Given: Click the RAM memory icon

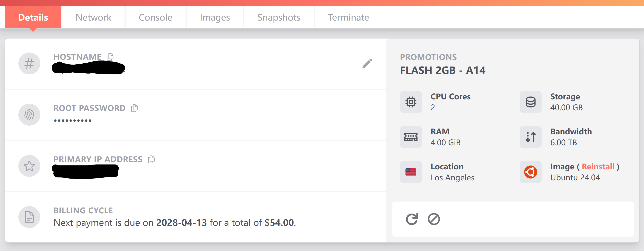Looking at the screenshot, I should click(411, 137).
